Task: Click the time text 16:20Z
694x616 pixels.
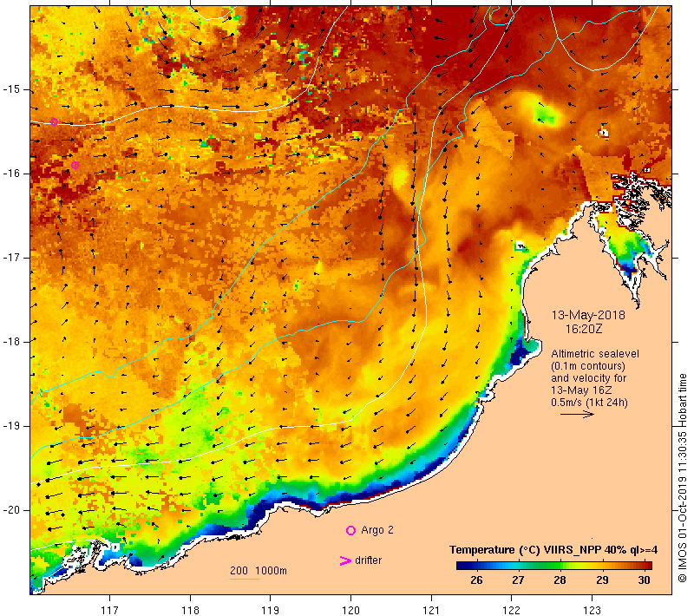Action: coord(584,329)
